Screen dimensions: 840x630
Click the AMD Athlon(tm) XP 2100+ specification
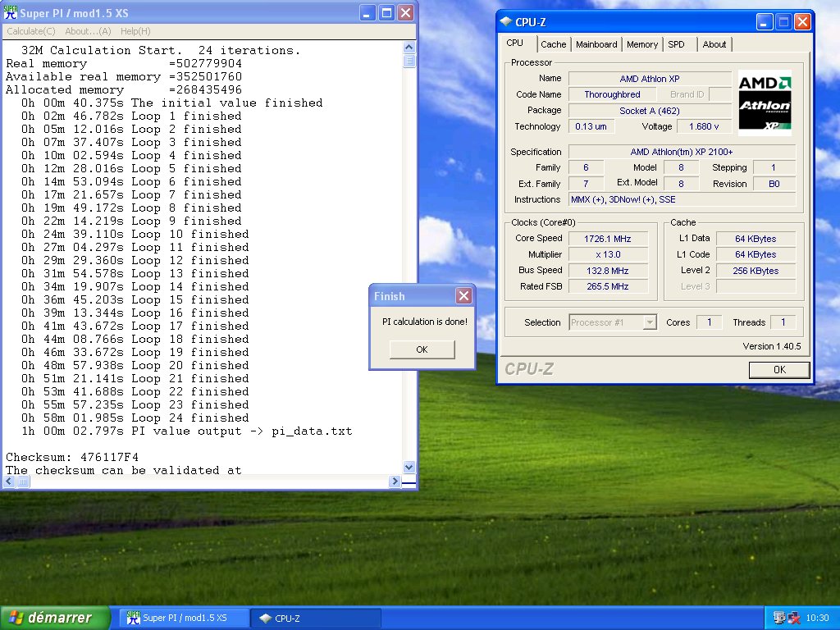pyautogui.click(x=682, y=152)
